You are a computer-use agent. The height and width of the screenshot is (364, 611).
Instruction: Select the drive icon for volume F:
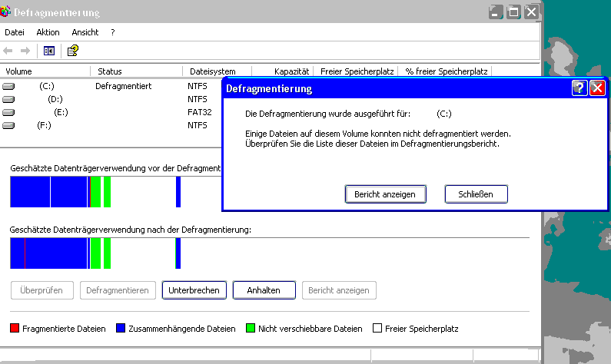coord(8,125)
